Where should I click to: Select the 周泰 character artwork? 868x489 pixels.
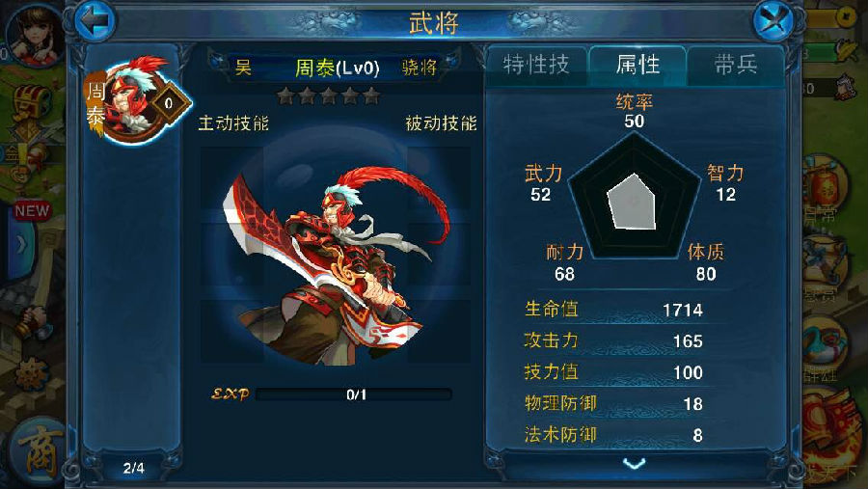click(335, 266)
